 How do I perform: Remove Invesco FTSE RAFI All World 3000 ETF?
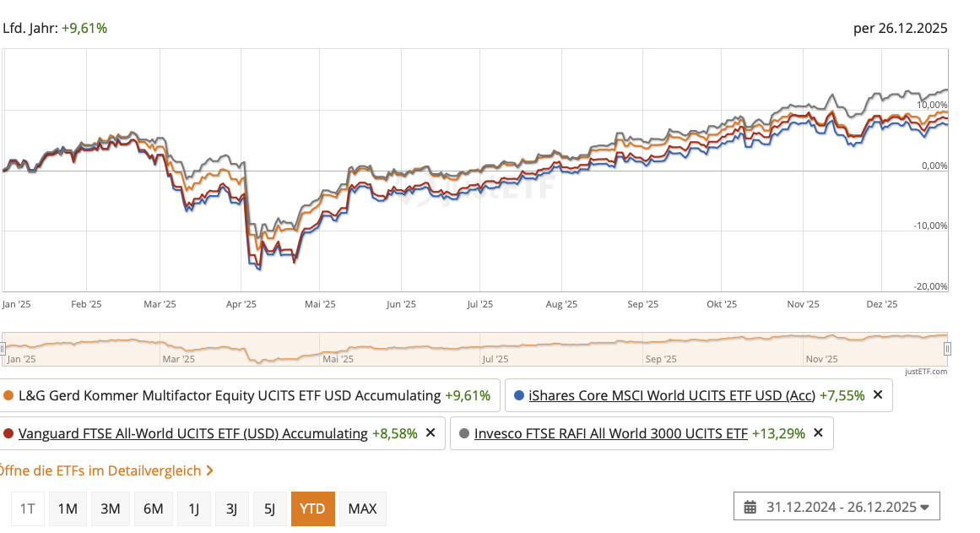click(x=817, y=433)
